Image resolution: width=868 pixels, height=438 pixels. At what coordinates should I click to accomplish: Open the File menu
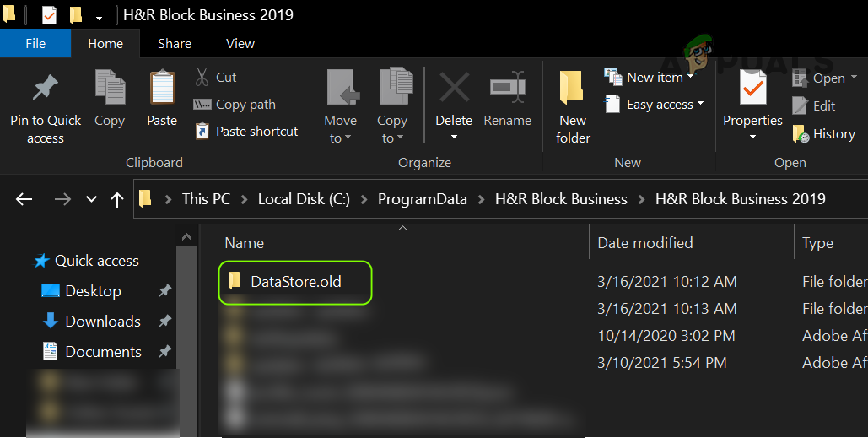tap(35, 43)
